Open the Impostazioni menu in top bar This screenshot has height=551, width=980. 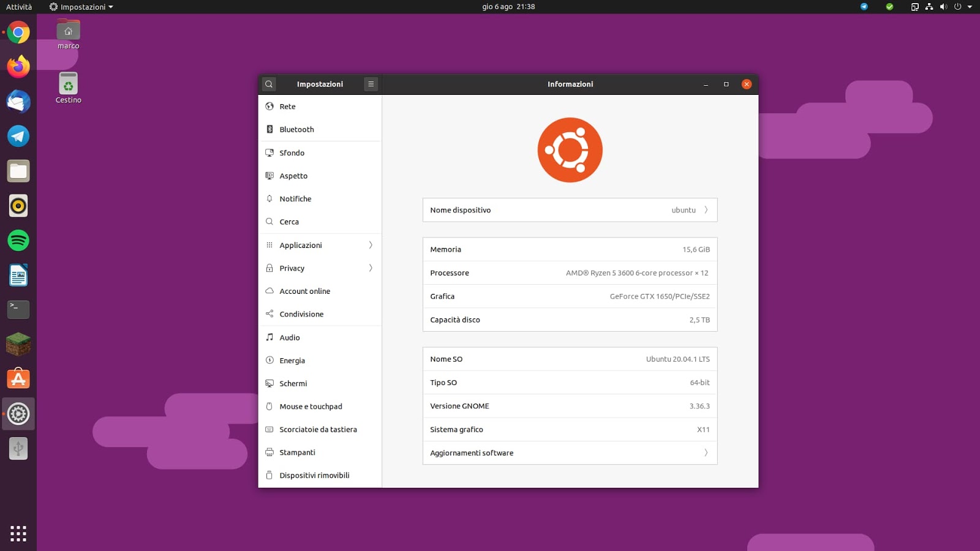80,7
